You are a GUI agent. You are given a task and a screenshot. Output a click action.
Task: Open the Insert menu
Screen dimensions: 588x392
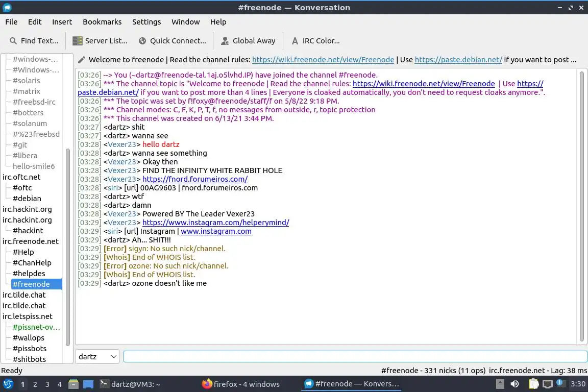click(x=62, y=22)
